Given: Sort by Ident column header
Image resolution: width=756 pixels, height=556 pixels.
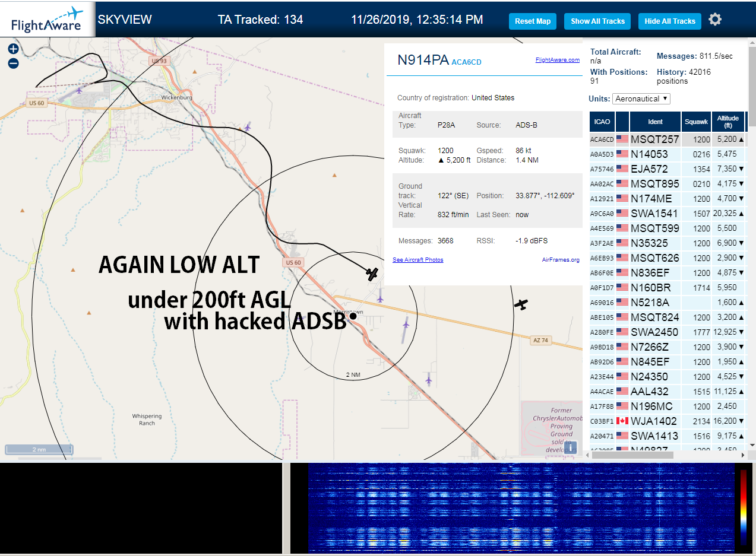Looking at the screenshot, I should 655,122.
